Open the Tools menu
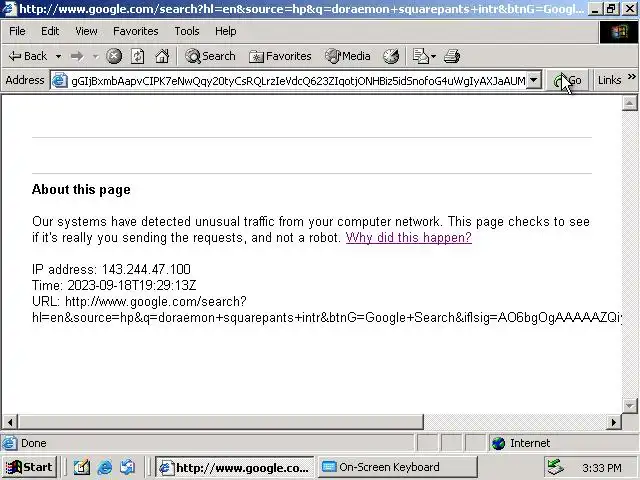Image resolution: width=640 pixels, height=480 pixels. (187, 31)
